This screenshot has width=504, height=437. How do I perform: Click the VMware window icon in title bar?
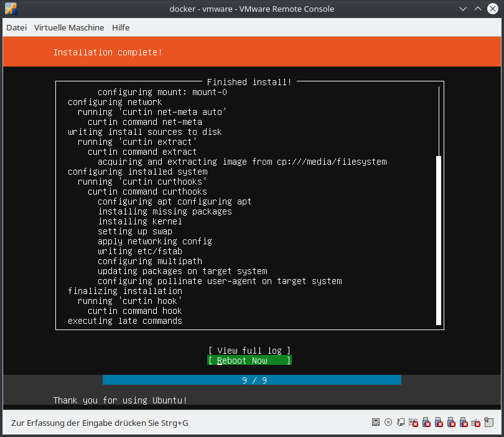tap(11, 9)
